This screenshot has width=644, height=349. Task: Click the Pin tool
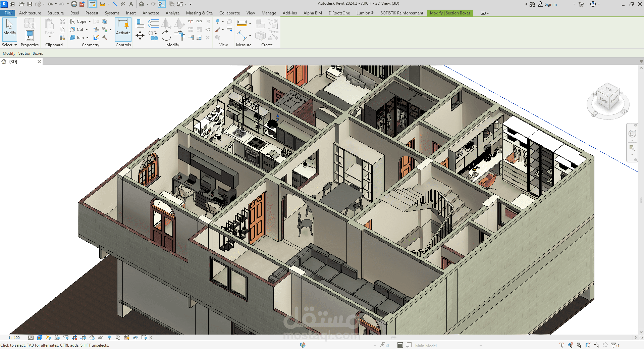tap(208, 30)
